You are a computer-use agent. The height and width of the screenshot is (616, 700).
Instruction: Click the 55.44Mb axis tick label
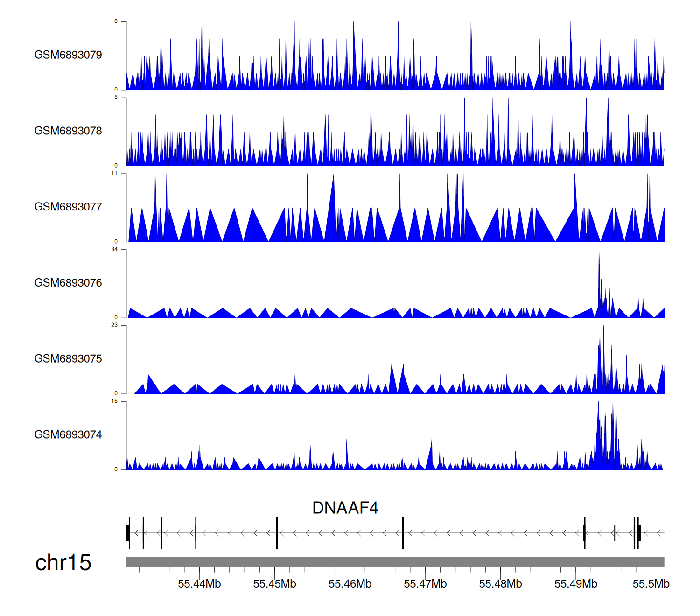pyautogui.click(x=199, y=584)
